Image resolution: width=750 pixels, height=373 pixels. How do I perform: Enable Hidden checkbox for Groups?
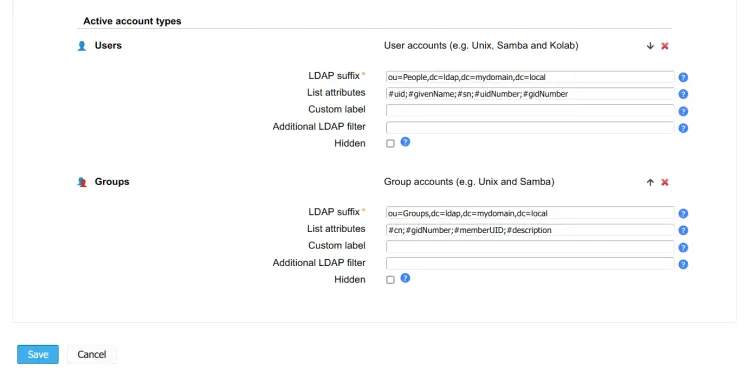pyautogui.click(x=390, y=280)
